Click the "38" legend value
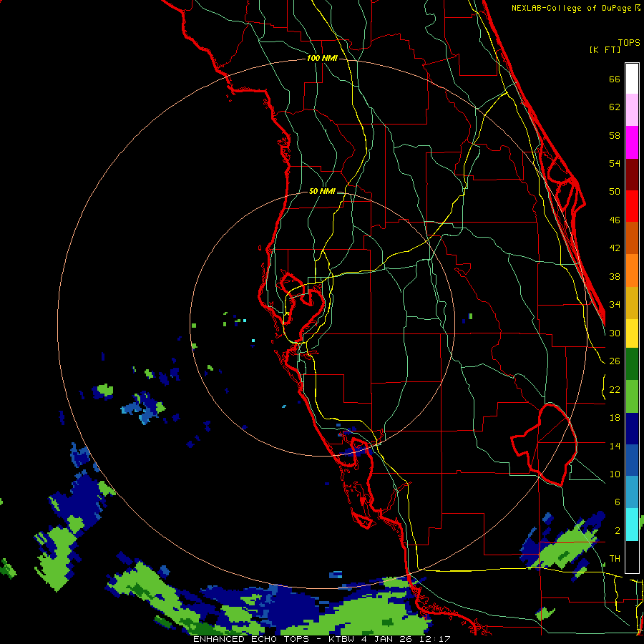 (x=615, y=276)
